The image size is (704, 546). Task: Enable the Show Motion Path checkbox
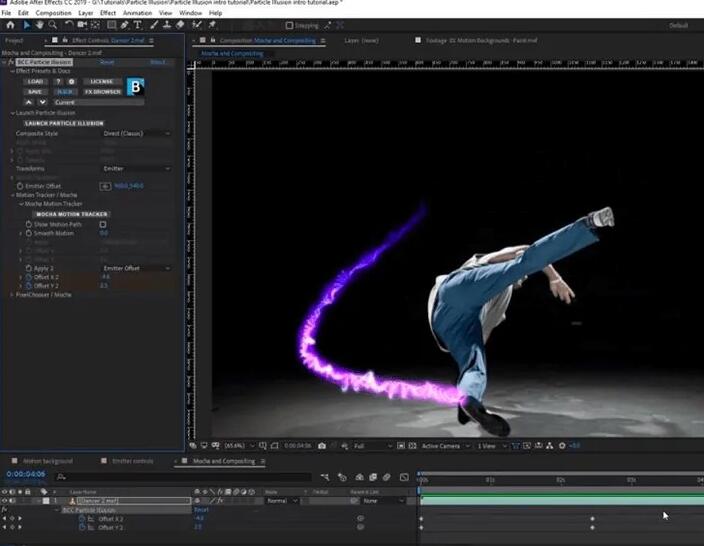coord(102,224)
